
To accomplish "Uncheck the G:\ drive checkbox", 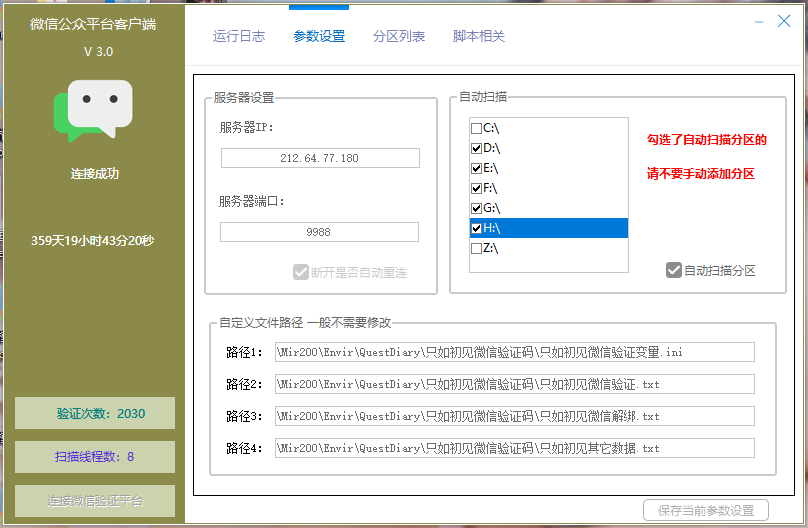I will point(477,209).
